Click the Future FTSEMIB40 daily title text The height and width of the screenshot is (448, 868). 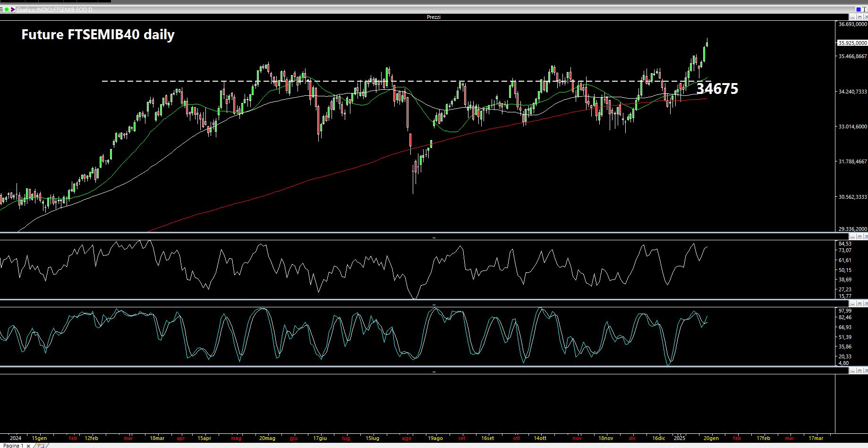tap(98, 34)
